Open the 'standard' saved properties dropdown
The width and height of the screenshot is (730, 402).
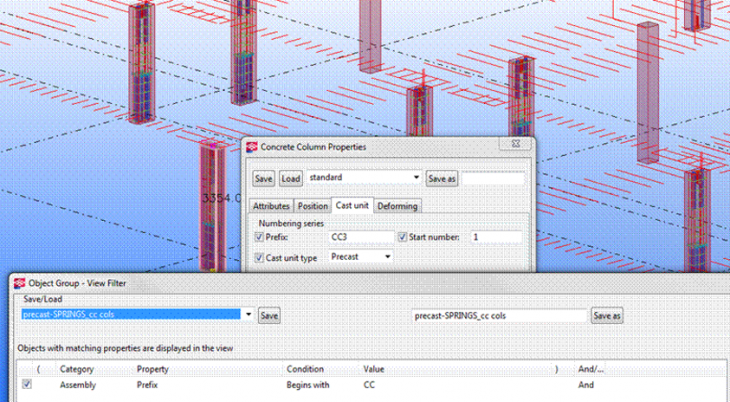pyautogui.click(x=416, y=178)
